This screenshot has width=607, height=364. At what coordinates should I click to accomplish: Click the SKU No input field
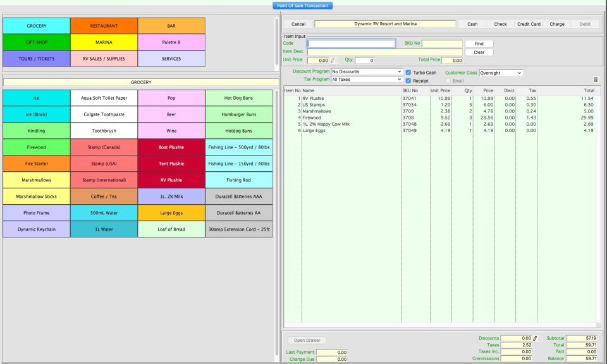click(x=442, y=44)
